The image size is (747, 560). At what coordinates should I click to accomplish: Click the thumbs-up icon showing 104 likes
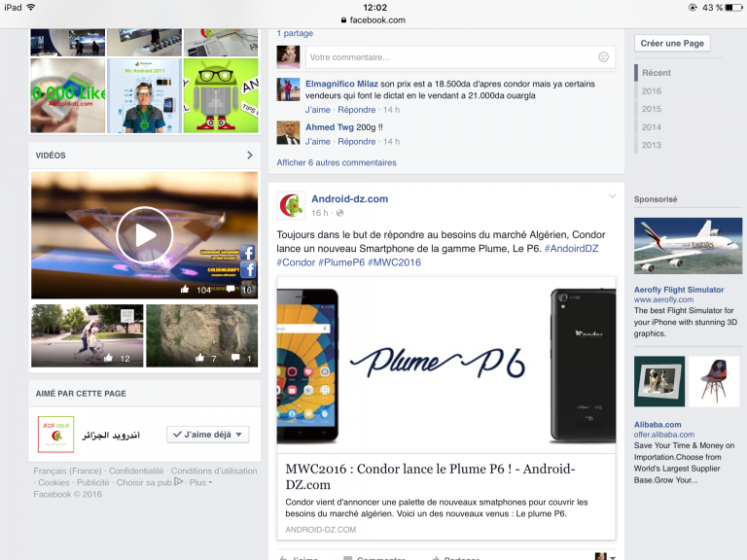(185, 289)
